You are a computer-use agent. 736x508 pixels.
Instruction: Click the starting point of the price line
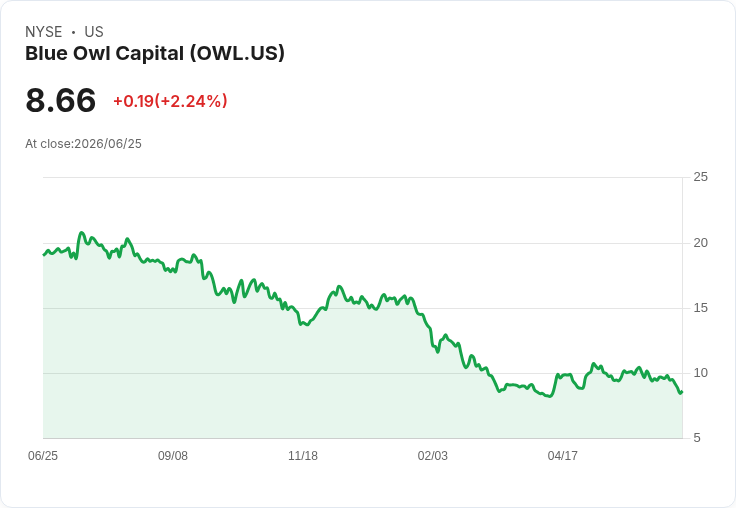(44, 254)
